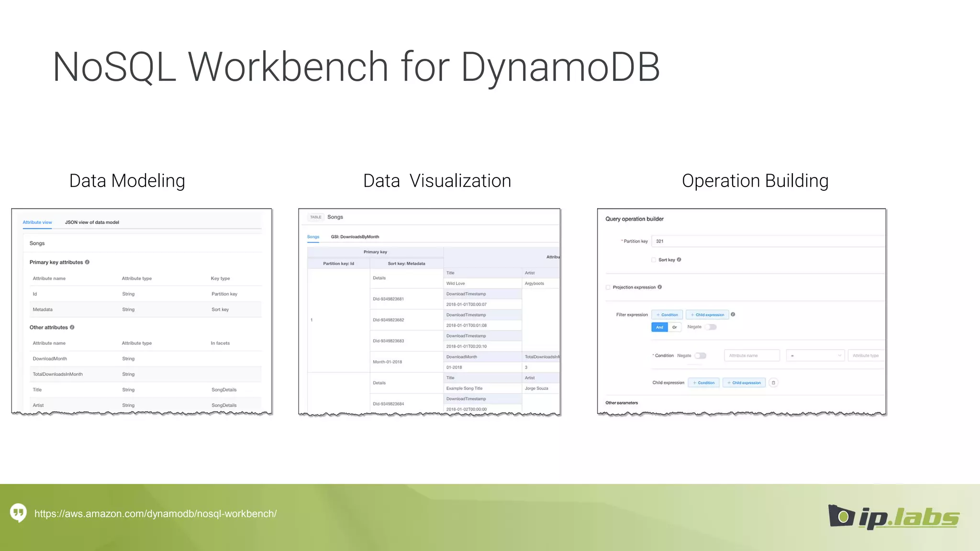This screenshot has width=980, height=551.
Task: Click the 'Sort key' key type cell in Data Modeling
Action: click(x=220, y=309)
